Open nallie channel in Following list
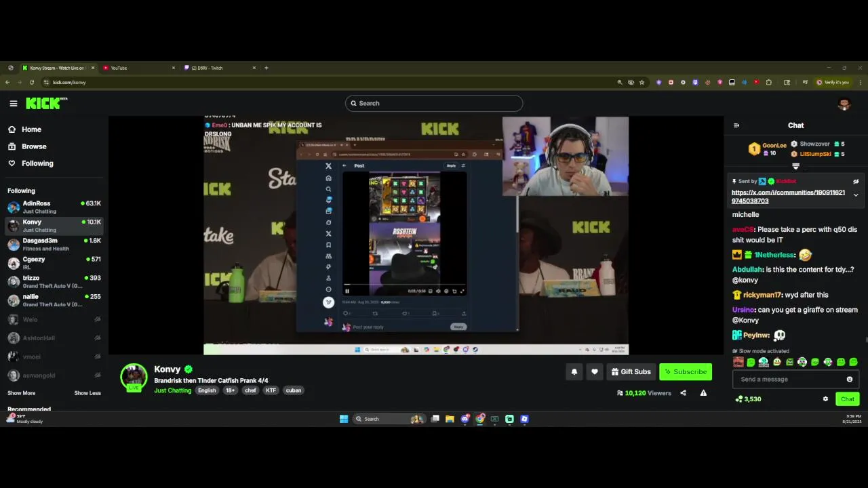Viewport: 868px width, 488px height. [x=54, y=300]
